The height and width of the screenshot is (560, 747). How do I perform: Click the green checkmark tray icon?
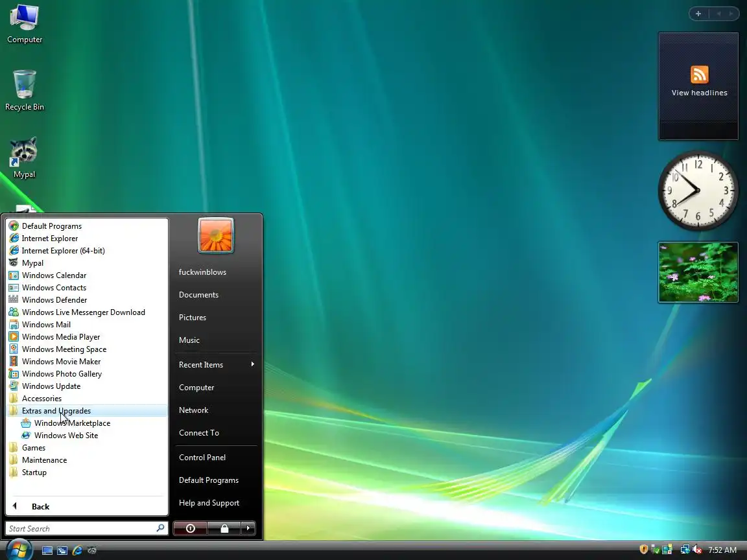(x=656, y=550)
